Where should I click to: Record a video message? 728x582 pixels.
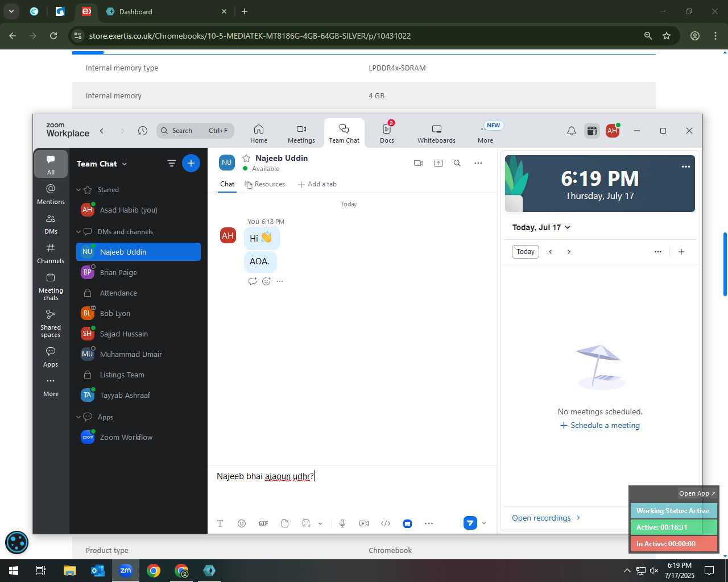pos(364,523)
